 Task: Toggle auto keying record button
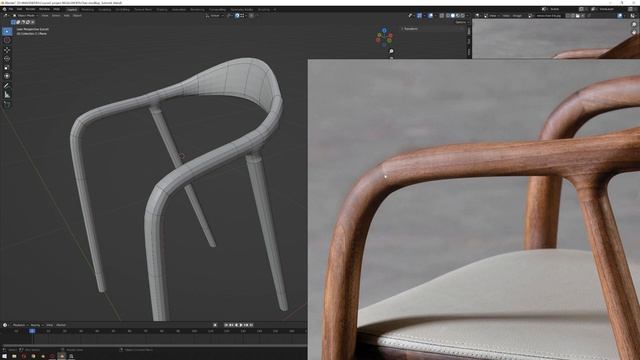(x=215, y=325)
